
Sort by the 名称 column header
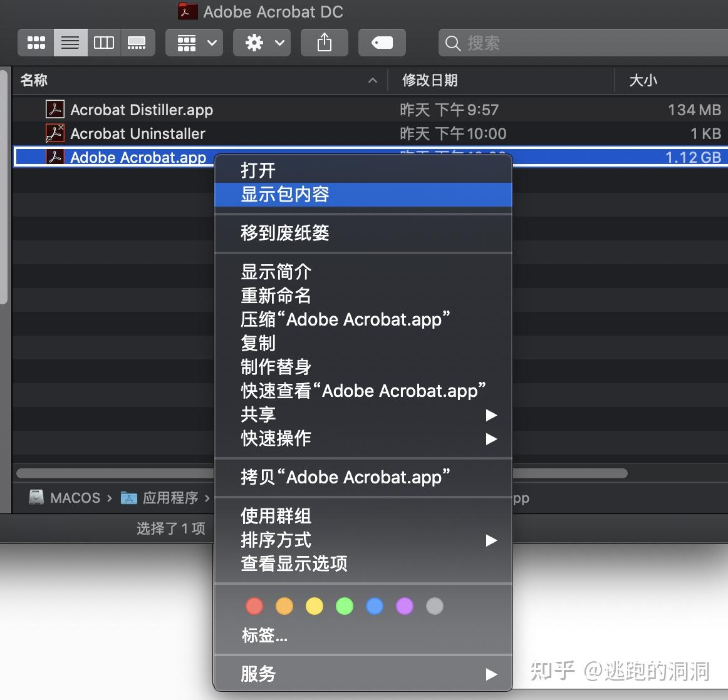pyautogui.click(x=200, y=80)
